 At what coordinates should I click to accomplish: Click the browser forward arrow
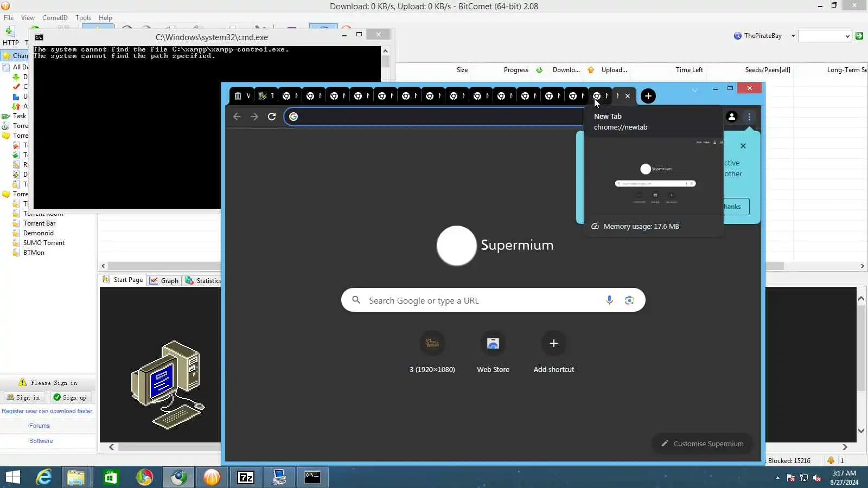[x=254, y=117]
